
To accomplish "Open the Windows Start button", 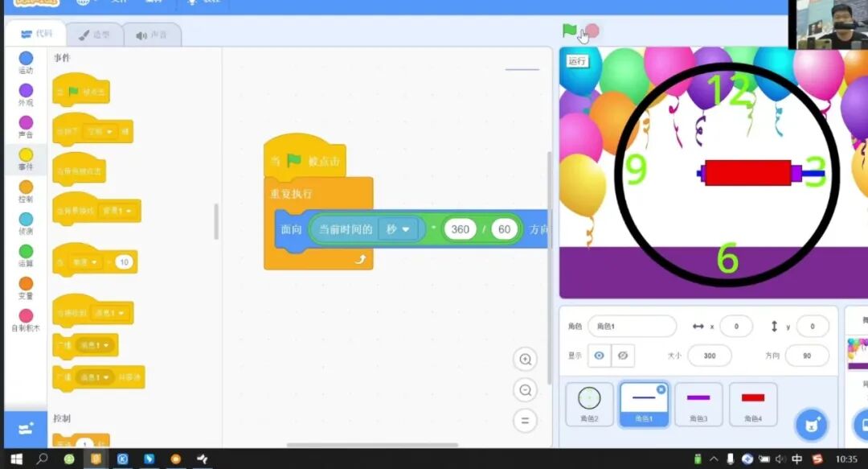I will 16,459.
